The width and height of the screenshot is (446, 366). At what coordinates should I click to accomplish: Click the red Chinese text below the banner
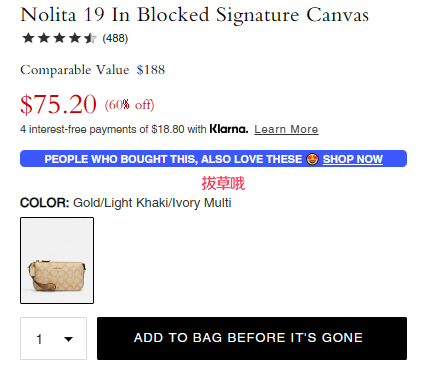223,183
